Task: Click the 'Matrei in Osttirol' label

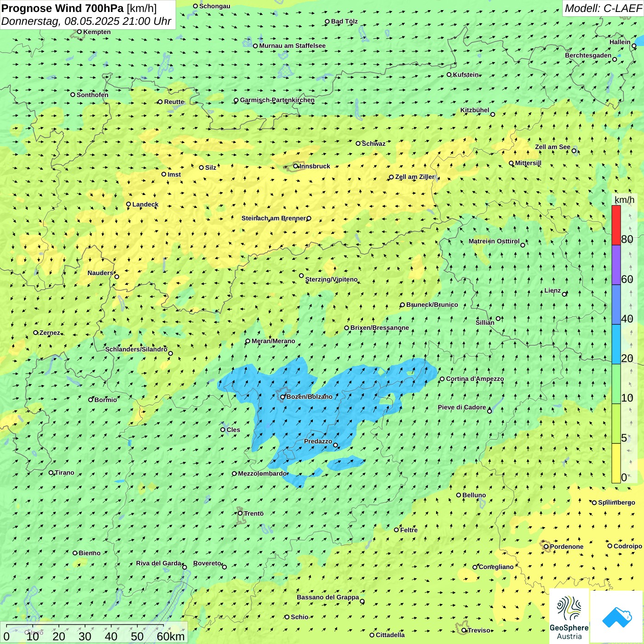Action: click(494, 241)
